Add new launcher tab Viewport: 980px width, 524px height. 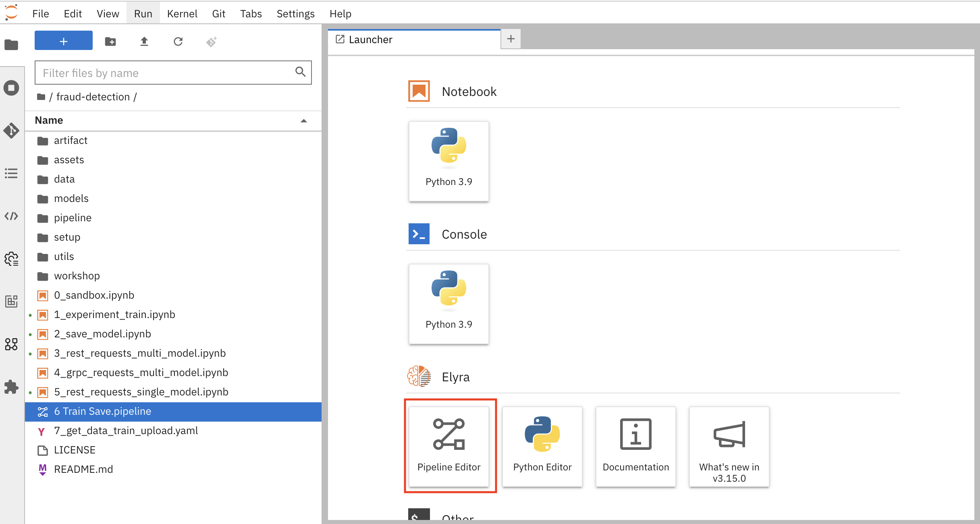click(x=511, y=40)
